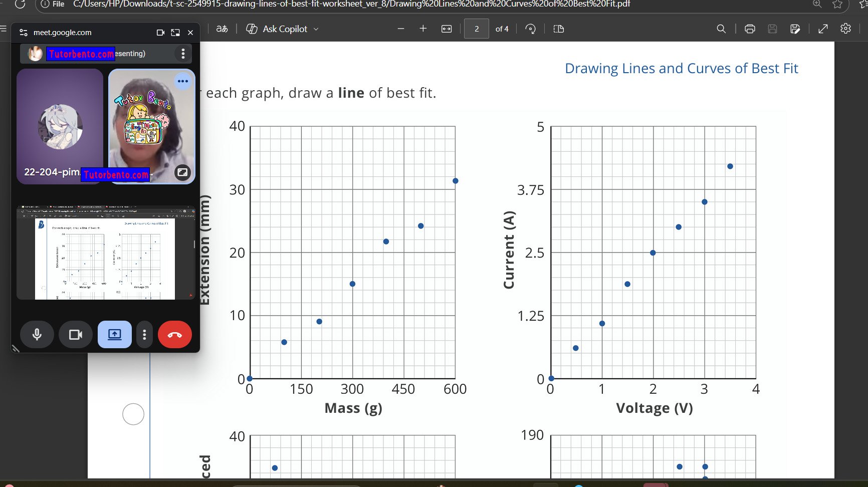Open presenter options three-dot menu
Screen dimensions: 868x487
183,54
